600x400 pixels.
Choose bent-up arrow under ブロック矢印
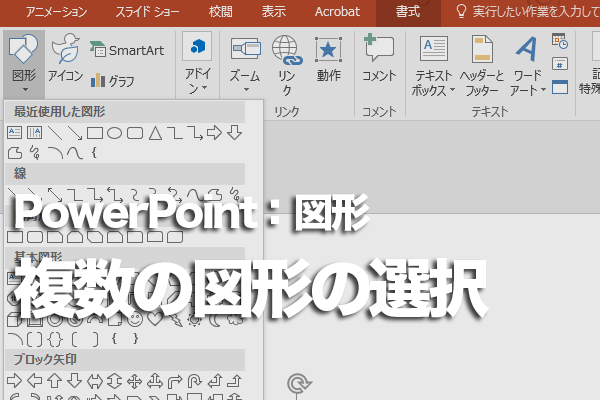point(234,381)
